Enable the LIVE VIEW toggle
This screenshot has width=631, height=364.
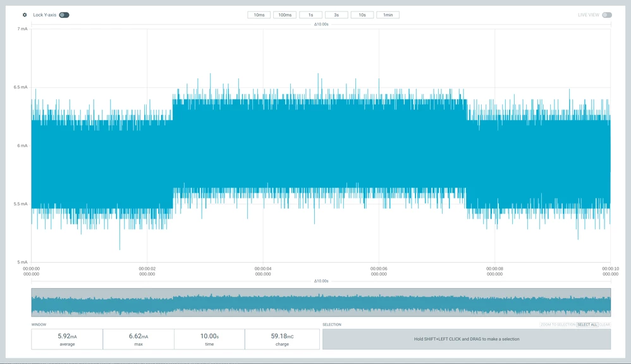[x=607, y=15]
